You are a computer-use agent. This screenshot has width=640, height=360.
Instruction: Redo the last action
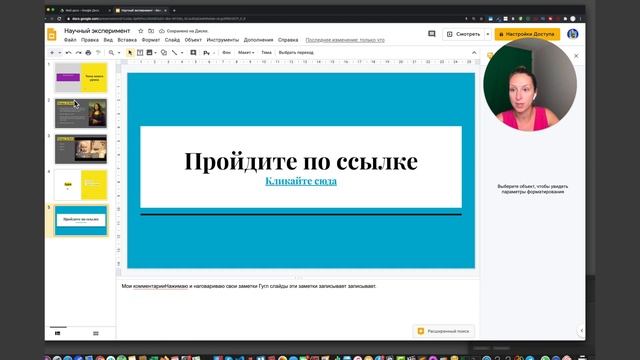click(x=78, y=53)
